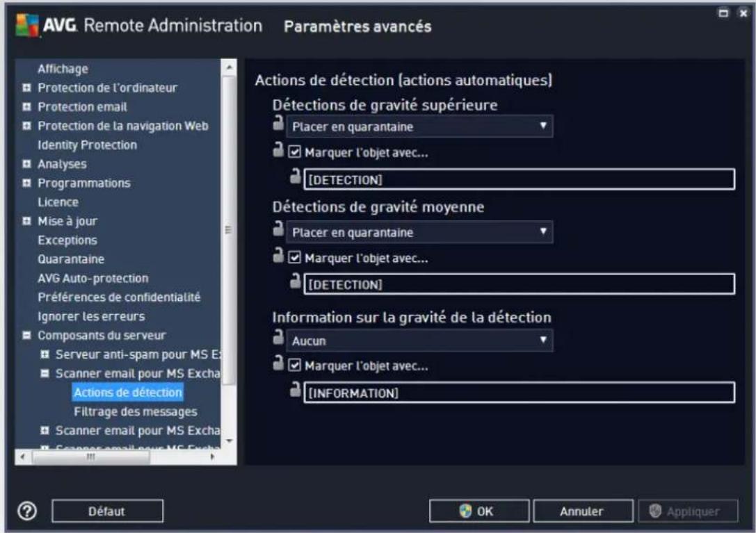Expand Protection email tree node
The width and height of the screenshot is (756, 533).
coord(27,106)
